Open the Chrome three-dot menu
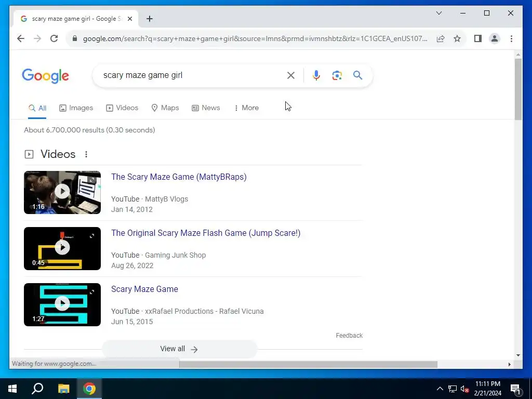The image size is (532, 399). pos(511,38)
